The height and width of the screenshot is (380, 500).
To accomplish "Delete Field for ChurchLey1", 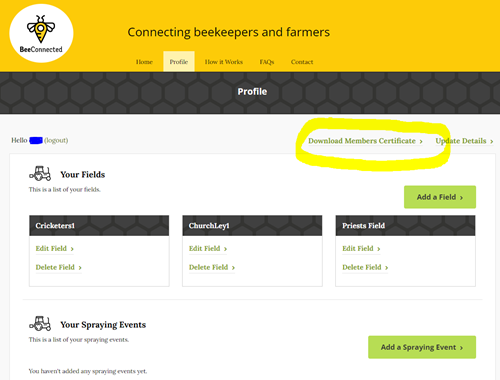I will click(212, 267).
